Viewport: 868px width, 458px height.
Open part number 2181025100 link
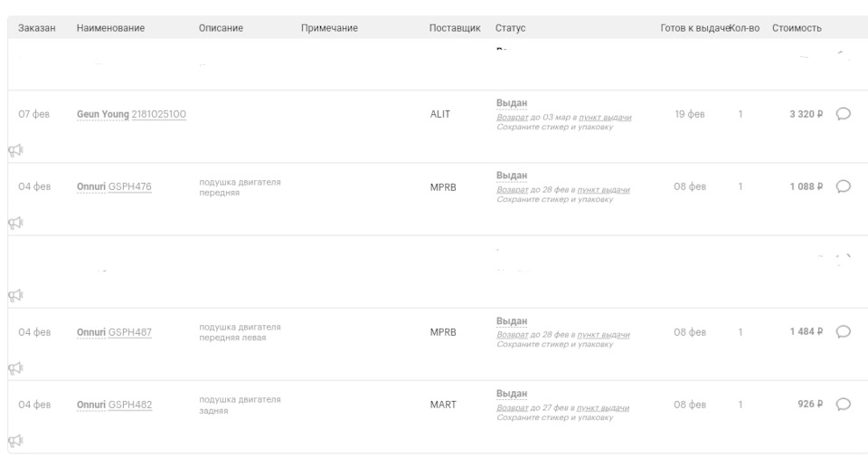coord(159,114)
